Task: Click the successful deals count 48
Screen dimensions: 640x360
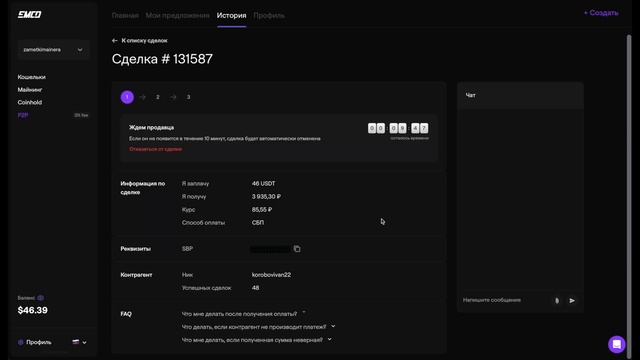Action: click(256, 288)
